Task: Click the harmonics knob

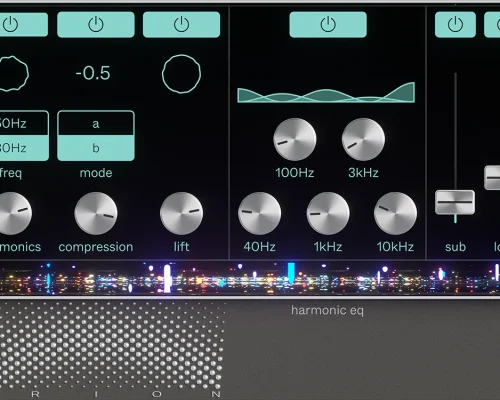Action: (x=15, y=213)
